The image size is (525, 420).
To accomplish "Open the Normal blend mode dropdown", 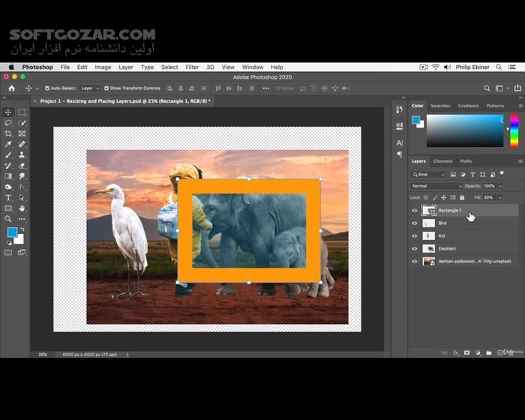I will (x=436, y=186).
